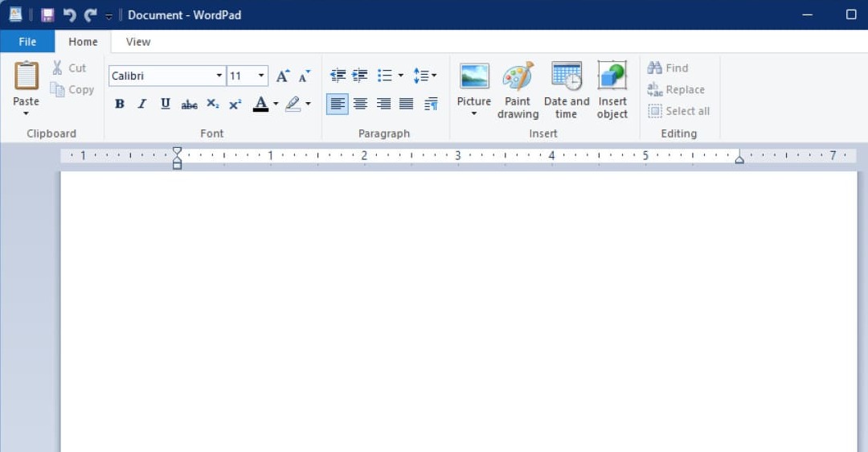Open the Calibri font family dropdown

pos(219,76)
